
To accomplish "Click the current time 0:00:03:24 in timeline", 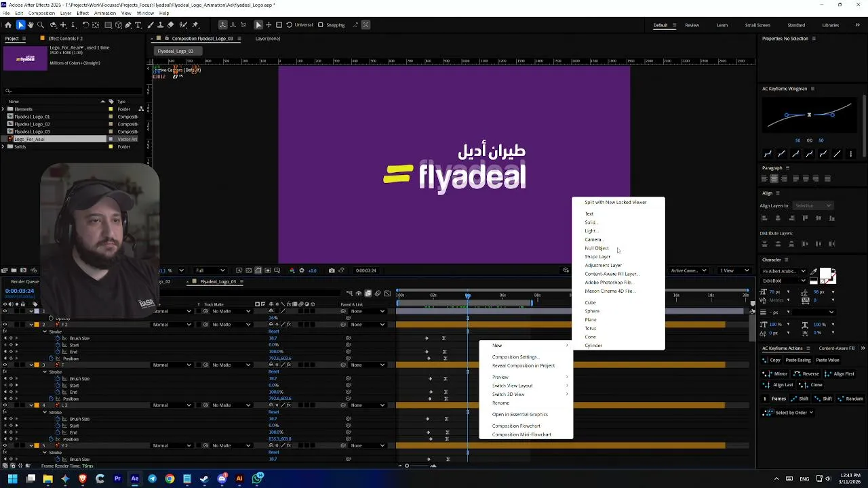I will [20, 291].
